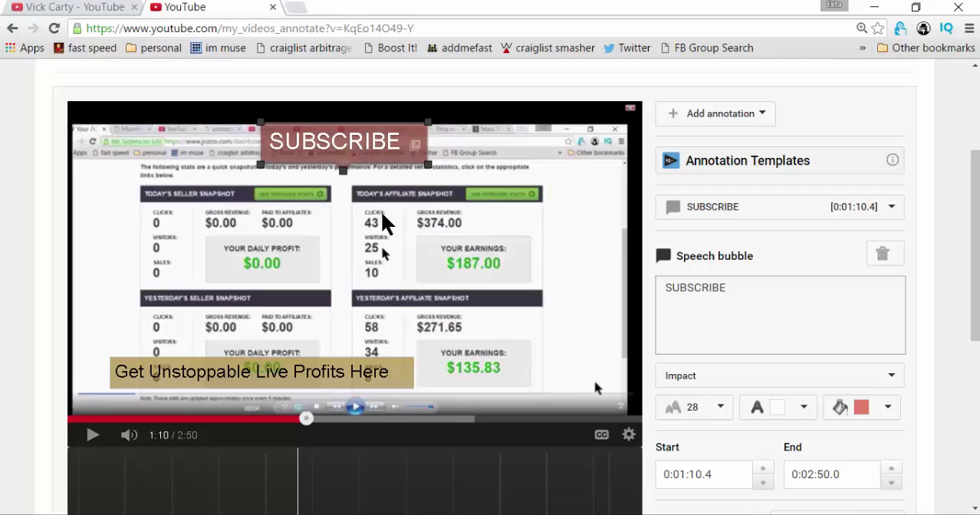Play the video in the annotation editor

tap(92, 435)
